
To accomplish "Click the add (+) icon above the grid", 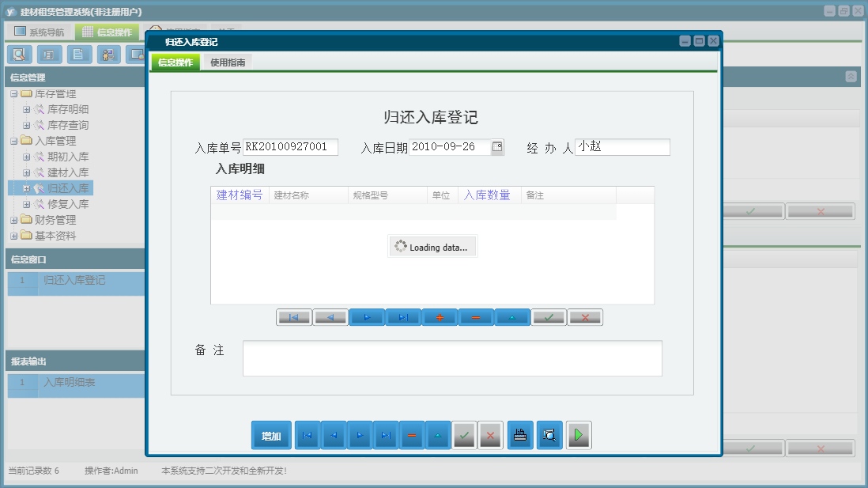I will coord(440,316).
